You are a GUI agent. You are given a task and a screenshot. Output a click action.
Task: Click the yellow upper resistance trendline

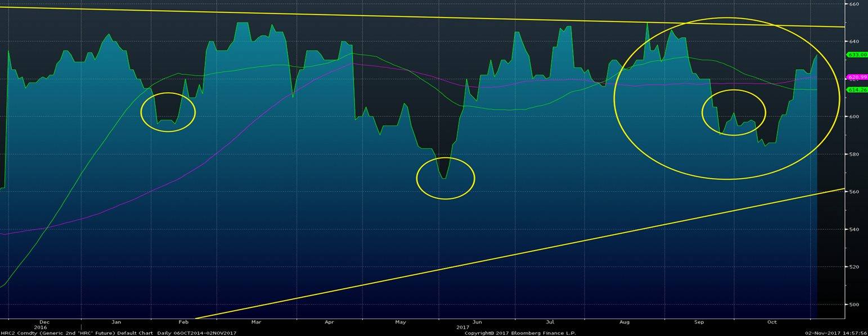click(x=394, y=16)
